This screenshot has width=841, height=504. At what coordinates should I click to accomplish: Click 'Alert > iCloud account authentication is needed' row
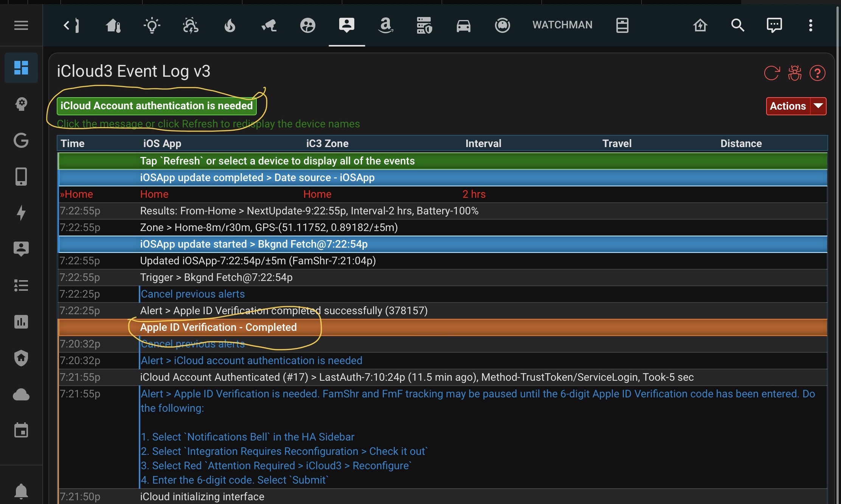point(442,360)
